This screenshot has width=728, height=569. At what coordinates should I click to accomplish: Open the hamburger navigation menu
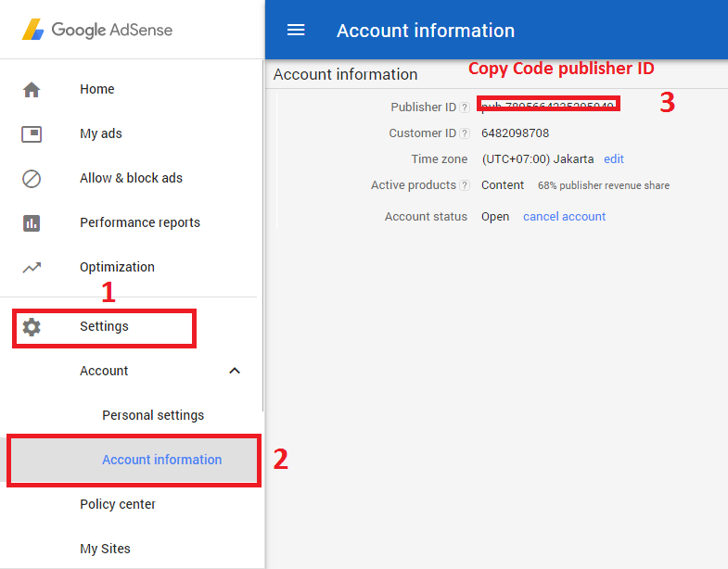[x=296, y=30]
